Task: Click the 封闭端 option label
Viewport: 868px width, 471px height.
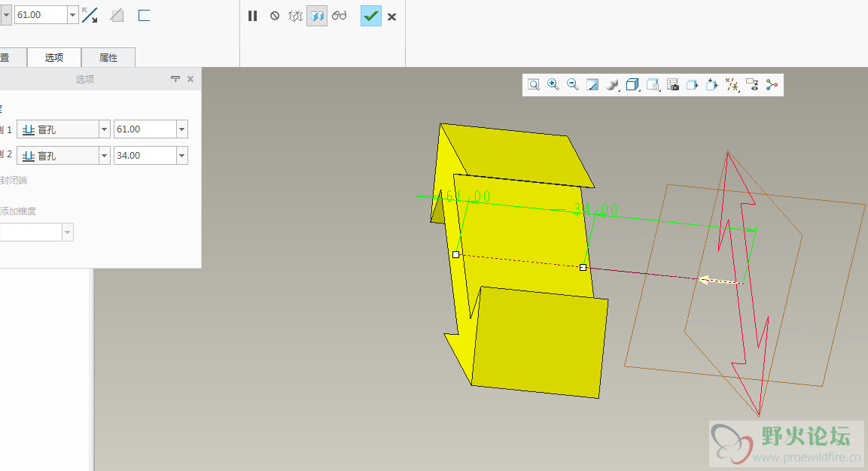Action: point(14,181)
